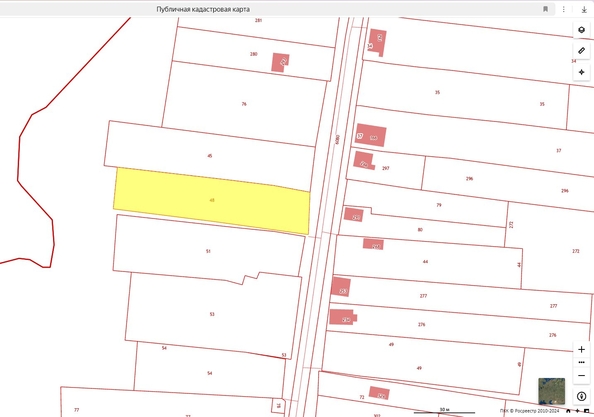Open the browser downloads icon
Screen dimensions: 594x417
pyautogui.click(x=584, y=9)
